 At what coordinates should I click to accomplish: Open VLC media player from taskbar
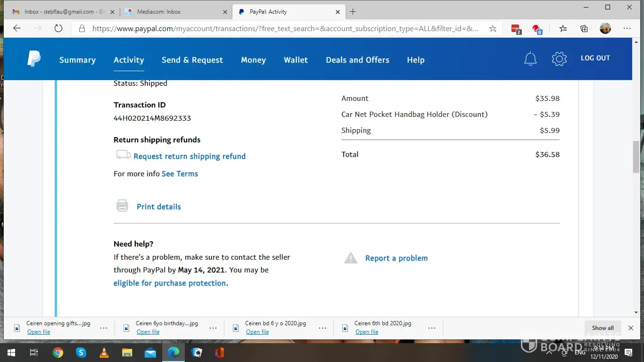click(x=104, y=352)
